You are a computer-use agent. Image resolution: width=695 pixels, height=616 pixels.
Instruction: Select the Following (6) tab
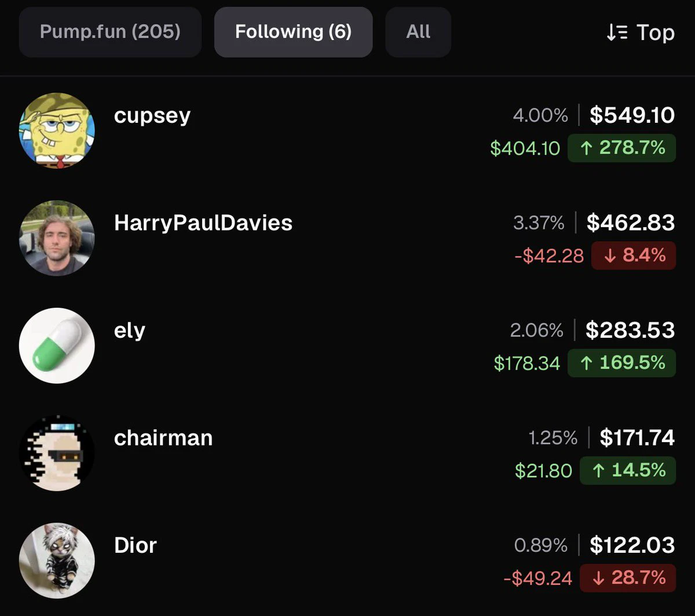(x=293, y=32)
